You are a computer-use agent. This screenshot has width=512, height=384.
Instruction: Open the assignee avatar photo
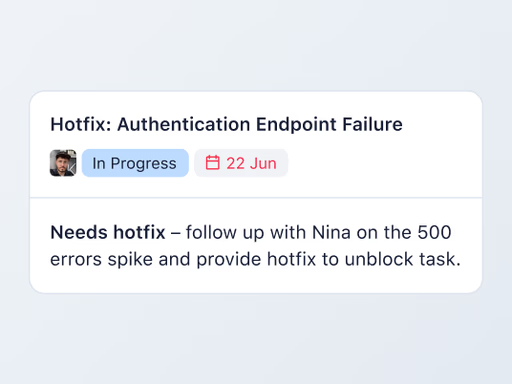[63, 163]
